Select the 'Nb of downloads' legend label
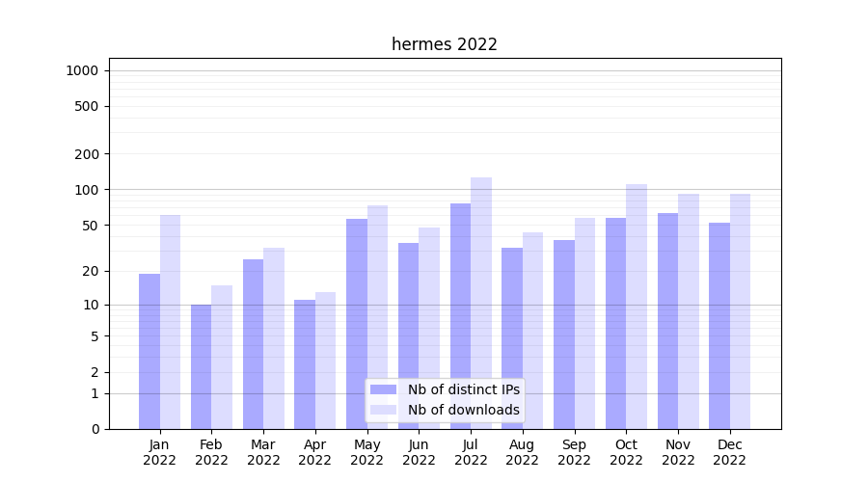868x482 pixels. pos(463,410)
